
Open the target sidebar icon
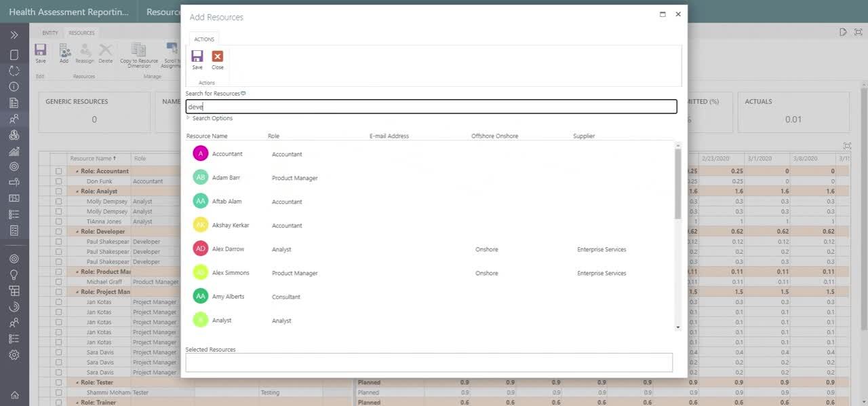[14, 166]
